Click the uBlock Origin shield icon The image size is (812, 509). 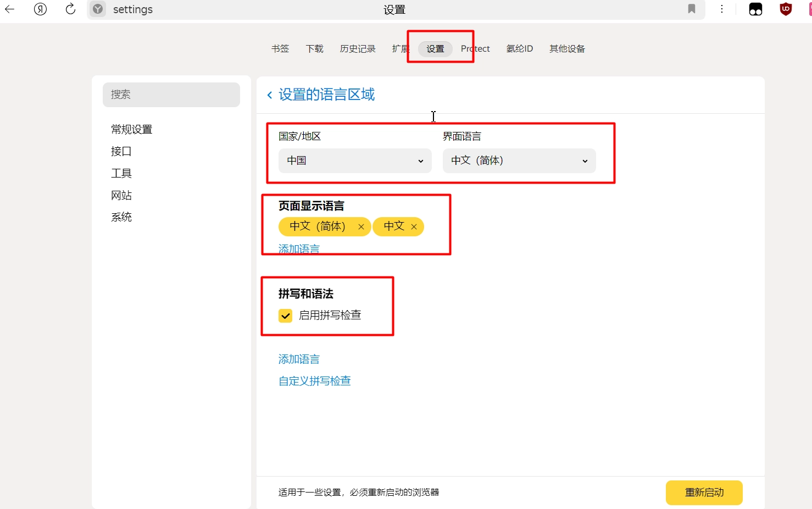click(x=786, y=9)
